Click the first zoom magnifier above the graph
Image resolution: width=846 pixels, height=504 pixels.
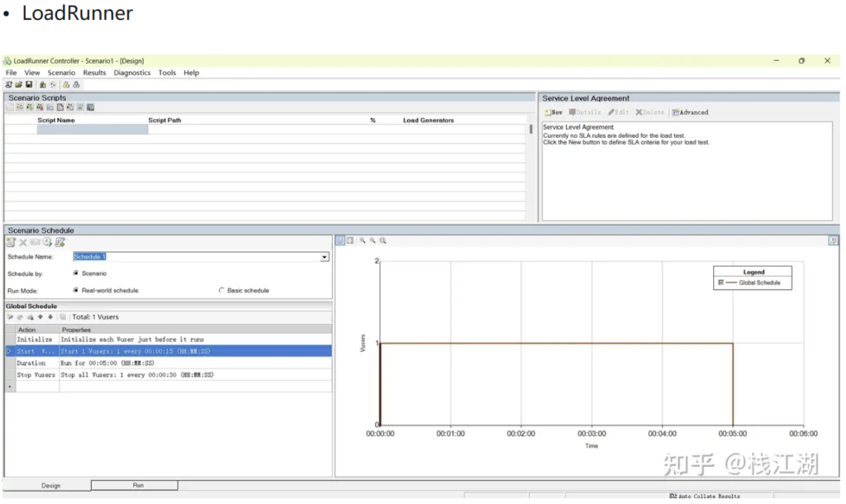(363, 240)
